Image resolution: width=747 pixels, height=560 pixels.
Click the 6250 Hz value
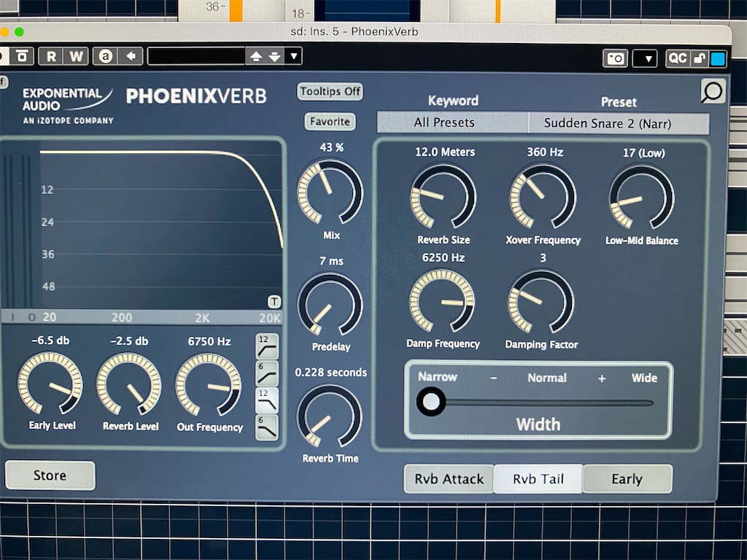click(x=443, y=257)
